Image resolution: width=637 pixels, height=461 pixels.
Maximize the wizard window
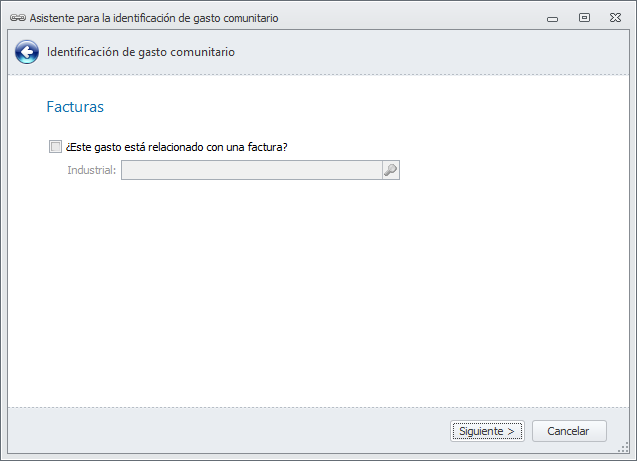click(584, 17)
